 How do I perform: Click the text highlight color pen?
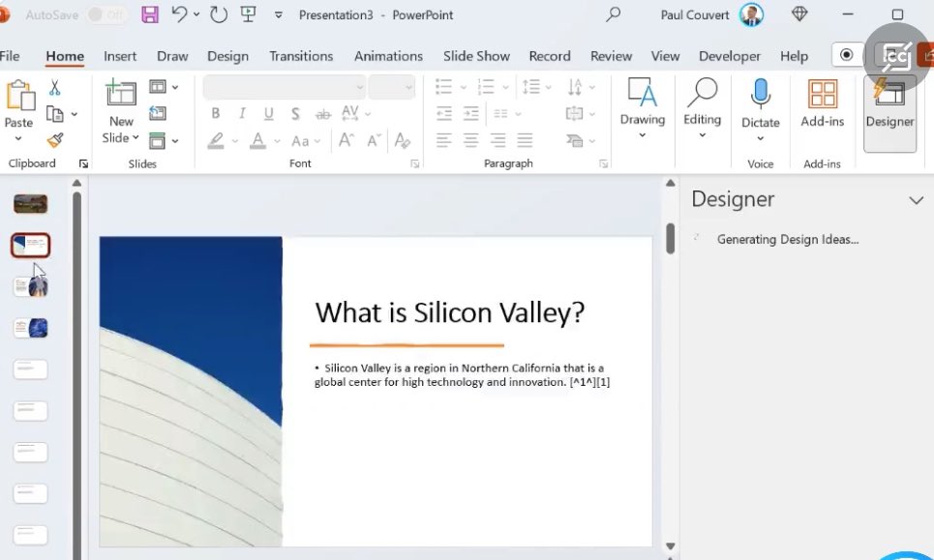tap(216, 140)
